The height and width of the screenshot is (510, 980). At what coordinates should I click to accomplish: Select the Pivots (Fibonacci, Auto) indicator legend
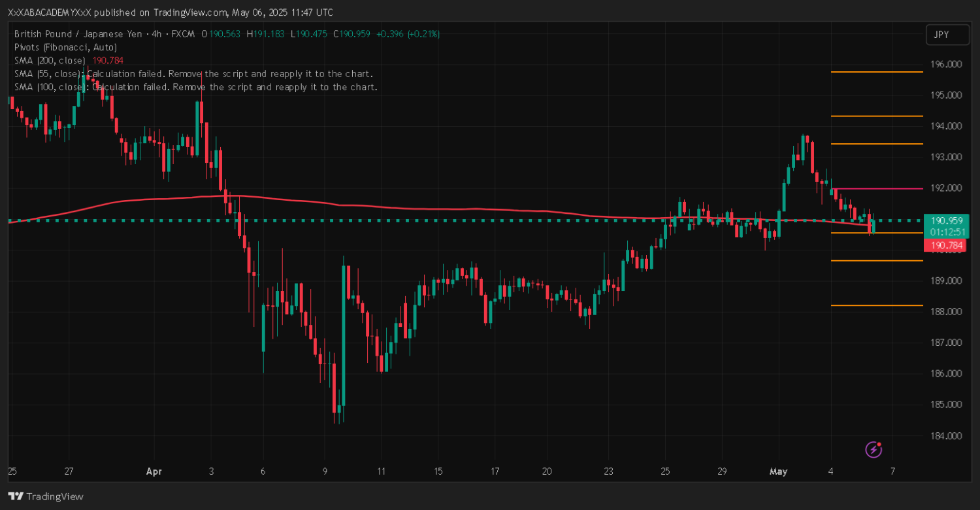[x=65, y=47]
